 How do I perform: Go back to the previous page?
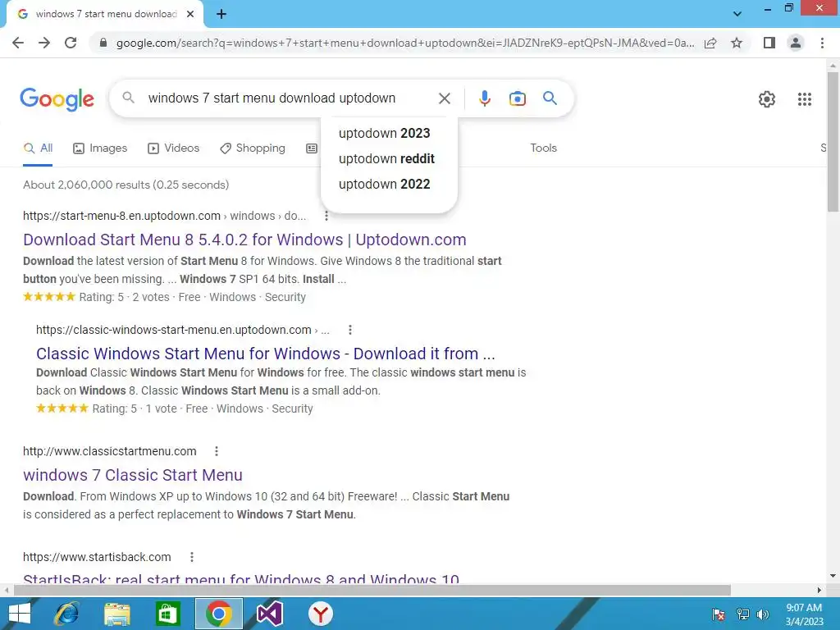tap(18, 43)
